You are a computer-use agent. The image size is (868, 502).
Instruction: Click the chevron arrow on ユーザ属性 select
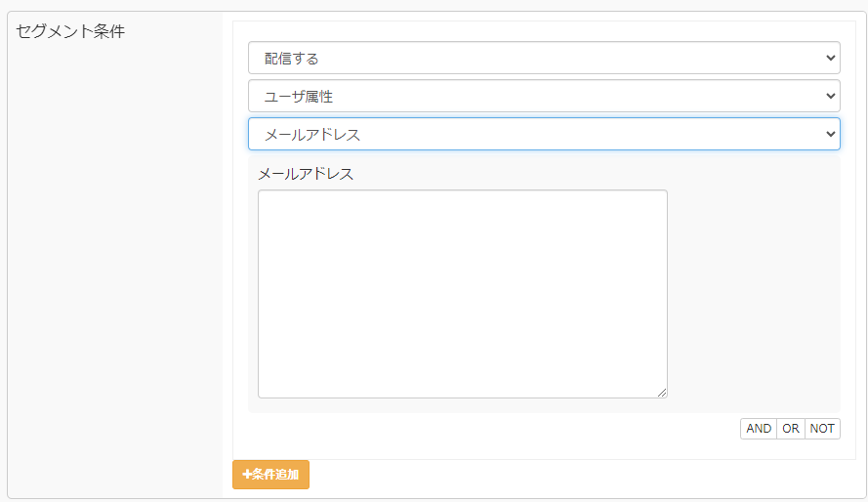coord(831,96)
